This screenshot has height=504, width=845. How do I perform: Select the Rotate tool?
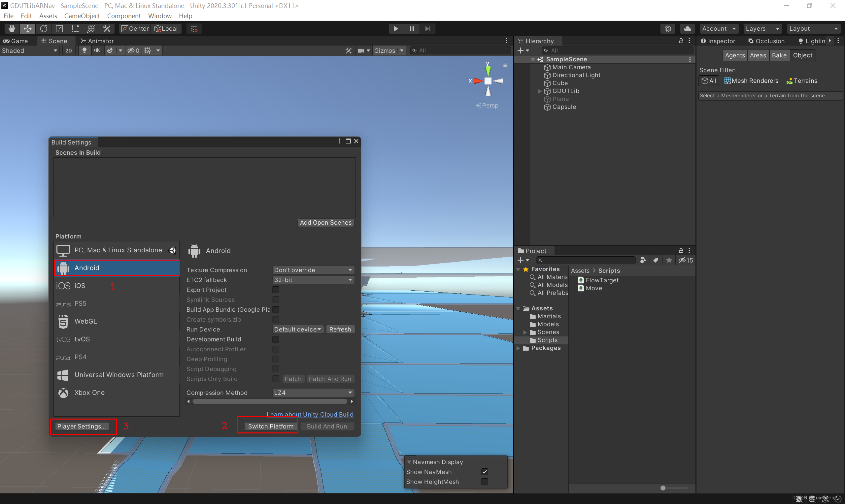click(x=44, y=28)
